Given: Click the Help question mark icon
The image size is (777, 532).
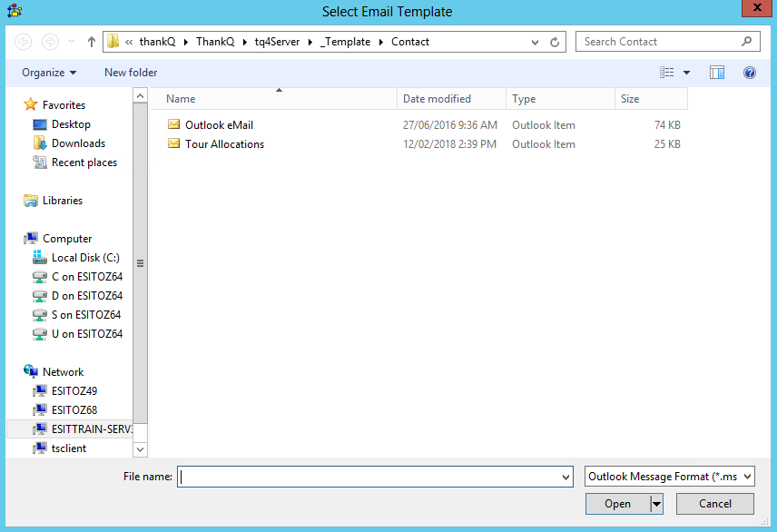Looking at the screenshot, I should (750, 73).
